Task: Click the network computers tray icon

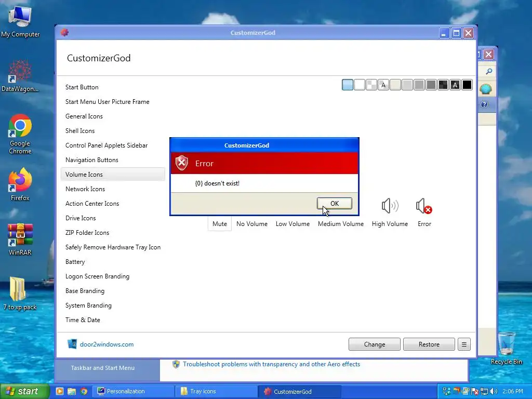Action: point(447,391)
